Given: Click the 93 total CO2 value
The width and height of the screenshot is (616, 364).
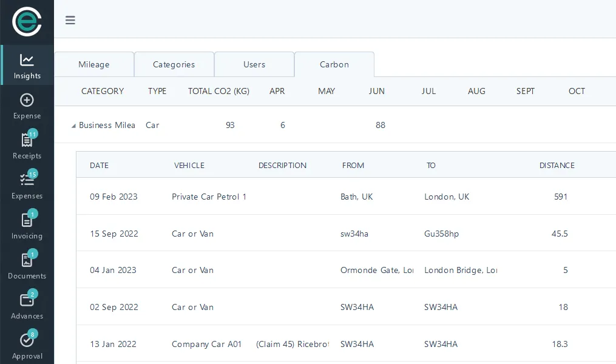Looking at the screenshot, I should coord(230,125).
